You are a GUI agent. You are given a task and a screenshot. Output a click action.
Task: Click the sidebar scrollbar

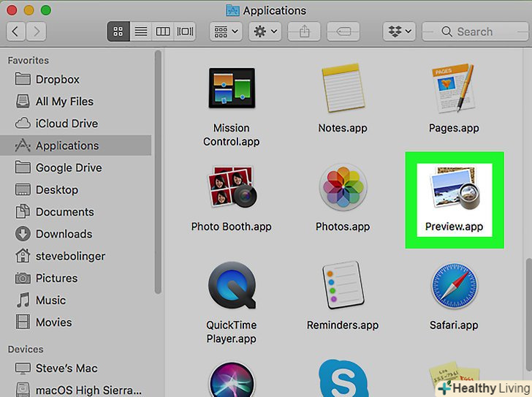click(x=158, y=172)
